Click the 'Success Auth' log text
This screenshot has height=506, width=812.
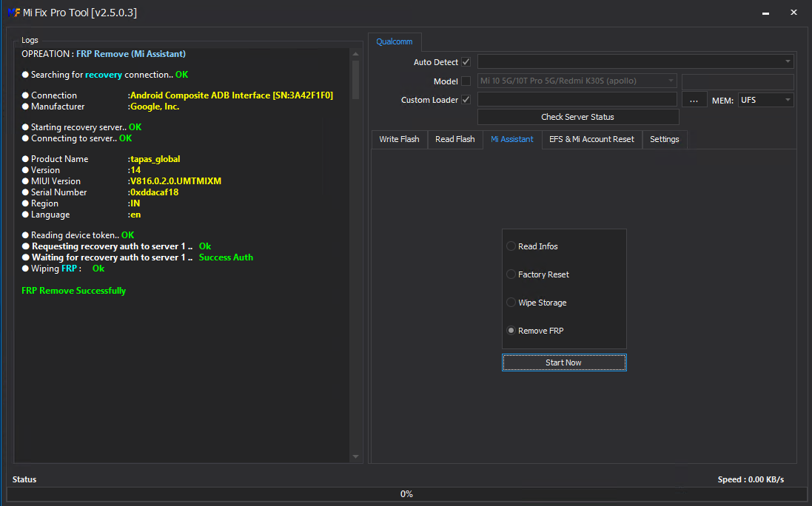(x=226, y=257)
